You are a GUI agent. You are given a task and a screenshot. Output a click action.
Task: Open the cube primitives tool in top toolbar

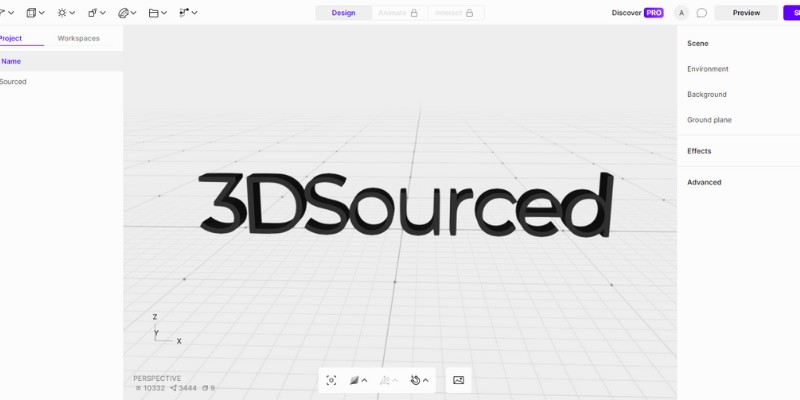32,13
